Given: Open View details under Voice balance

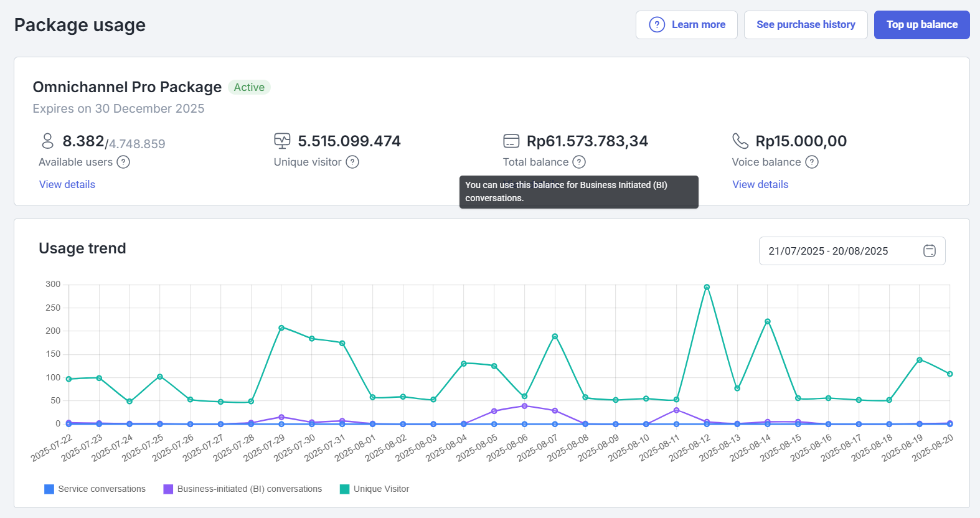Looking at the screenshot, I should [760, 184].
